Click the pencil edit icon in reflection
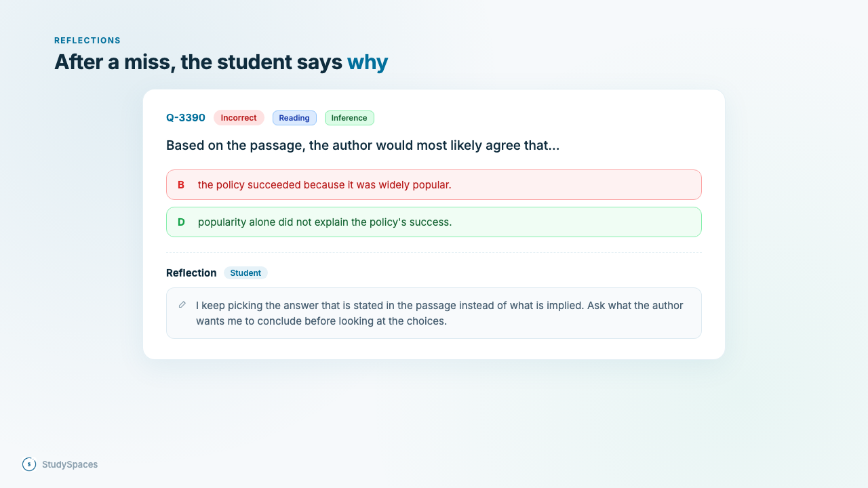The height and width of the screenshot is (488, 868). [182, 305]
